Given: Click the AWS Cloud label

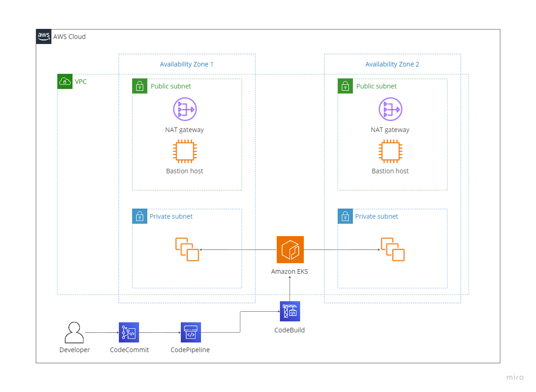Looking at the screenshot, I should tap(69, 37).
